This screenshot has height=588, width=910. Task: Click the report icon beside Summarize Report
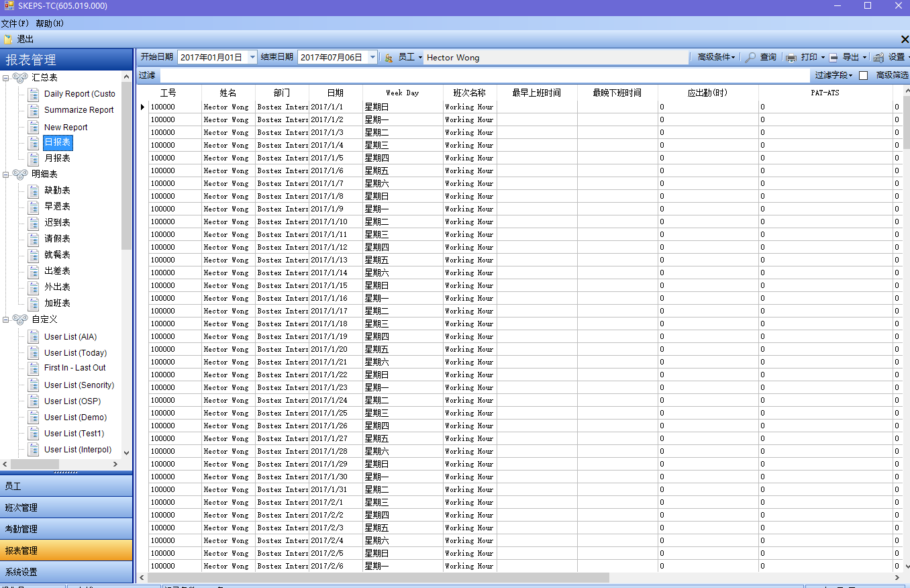[x=34, y=110]
